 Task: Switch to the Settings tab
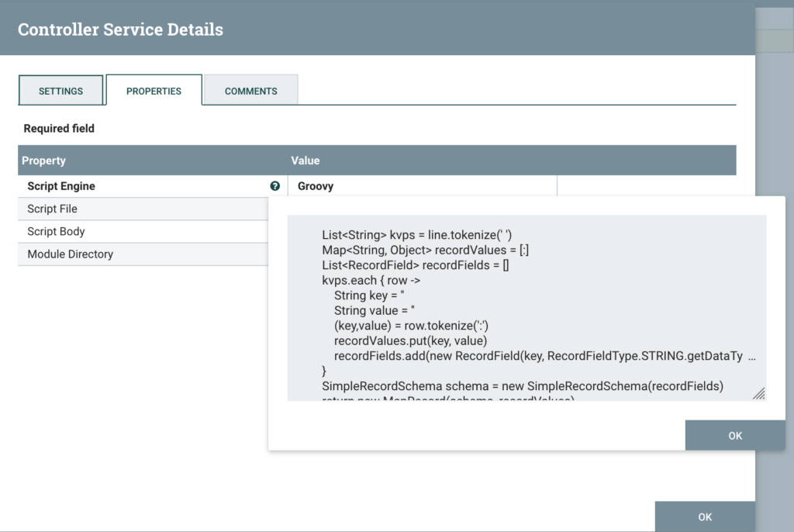[x=61, y=91]
